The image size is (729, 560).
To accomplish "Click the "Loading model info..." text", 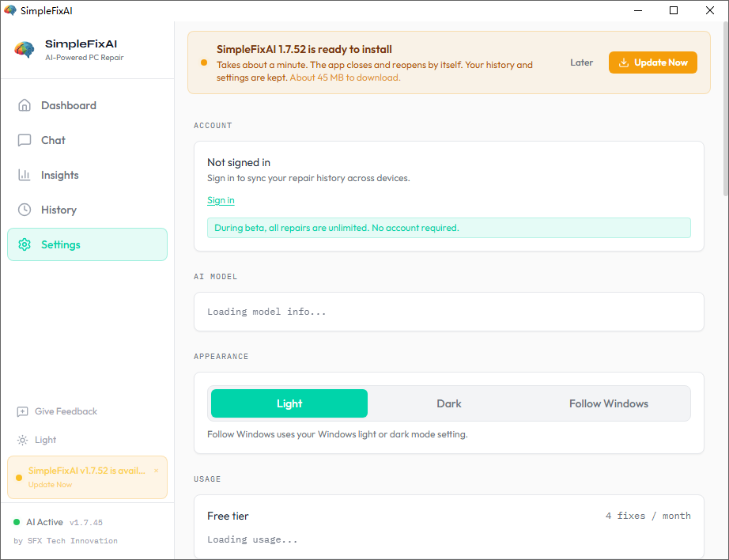I will (267, 312).
